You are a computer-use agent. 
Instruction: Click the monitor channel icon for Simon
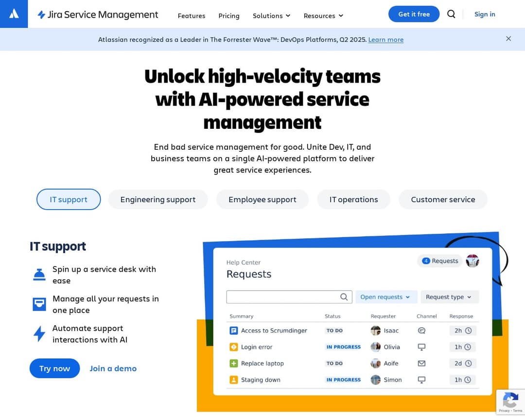pyautogui.click(x=421, y=380)
